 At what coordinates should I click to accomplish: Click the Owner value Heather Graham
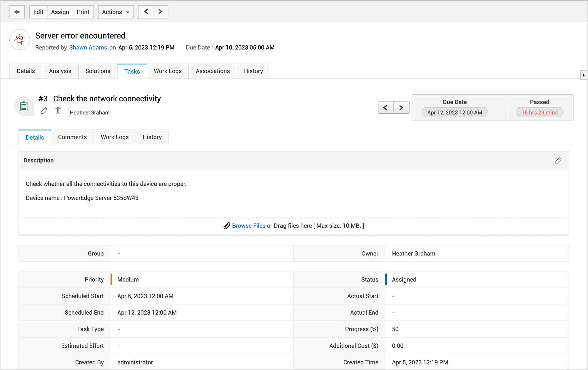pyautogui.click(x=414, y=253)
